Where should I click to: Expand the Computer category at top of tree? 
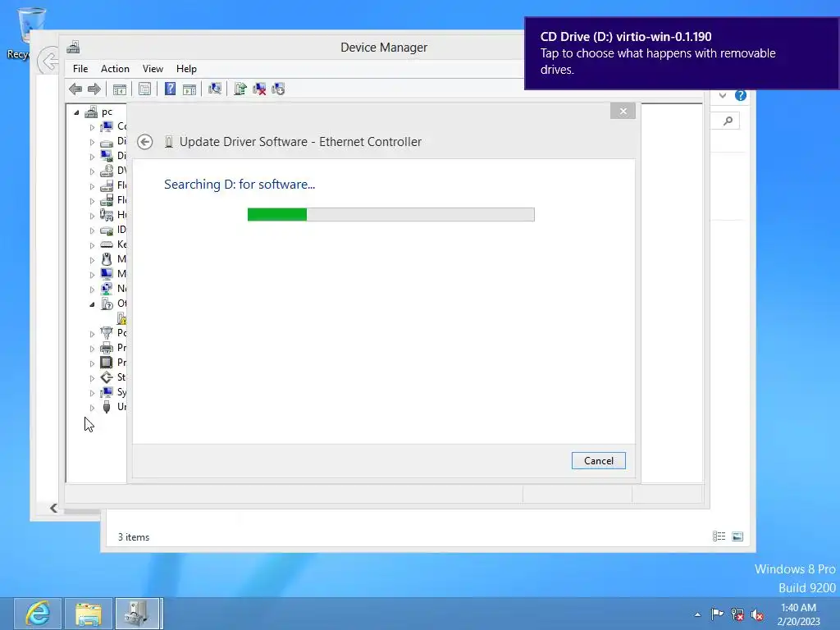point(92,127)
